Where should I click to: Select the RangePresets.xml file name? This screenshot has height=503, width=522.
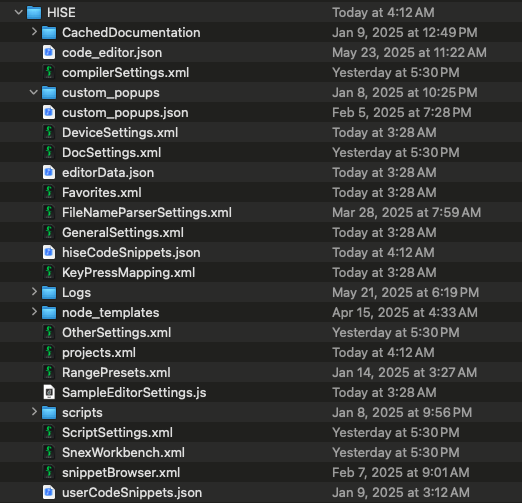pos(116,373)
